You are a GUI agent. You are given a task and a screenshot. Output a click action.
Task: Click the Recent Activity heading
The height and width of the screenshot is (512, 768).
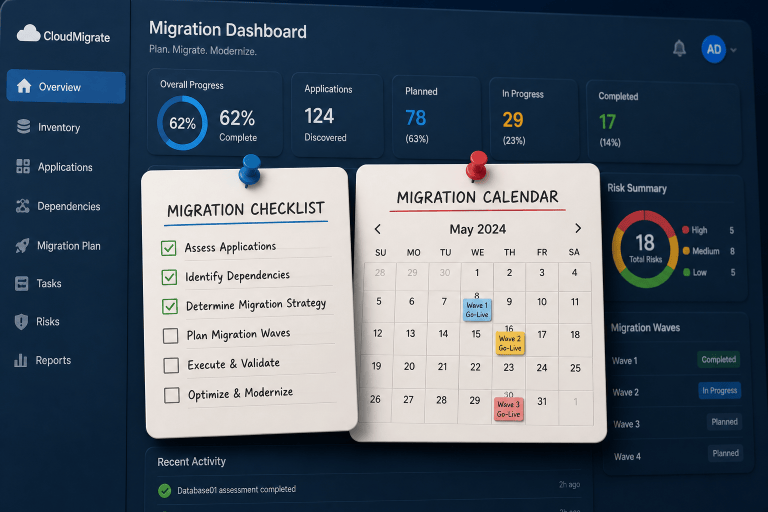192,462
